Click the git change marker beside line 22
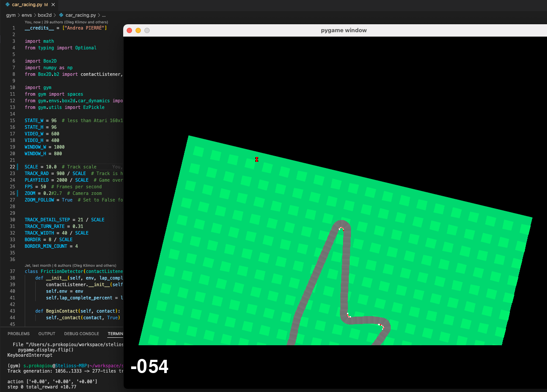Viewport: 547px width, 392px height. [18, 167]
